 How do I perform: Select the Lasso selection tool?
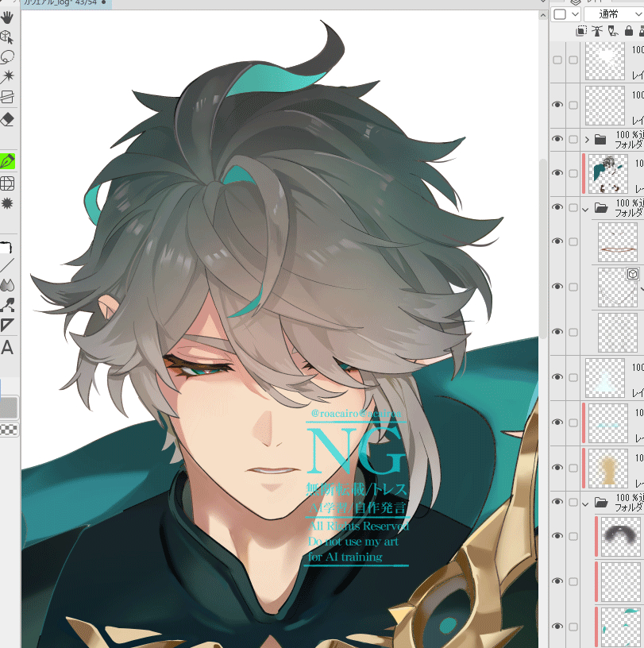click(x=7, y=57)
